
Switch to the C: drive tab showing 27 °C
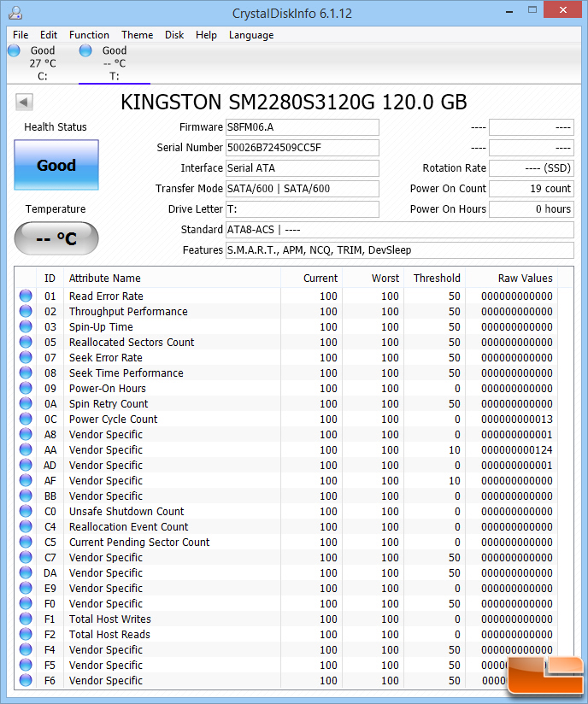(43, 63)
